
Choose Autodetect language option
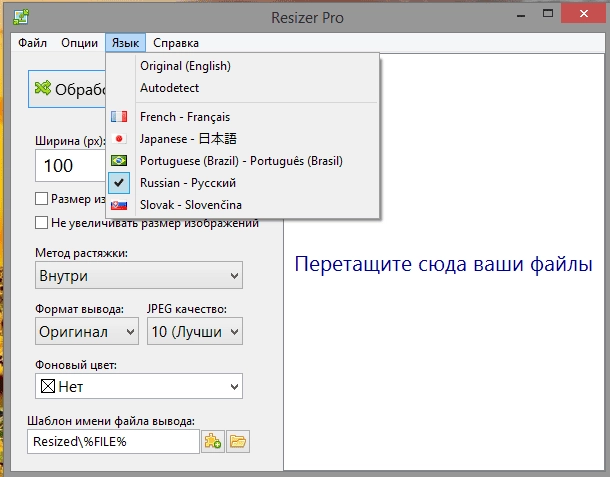[243, 88]
